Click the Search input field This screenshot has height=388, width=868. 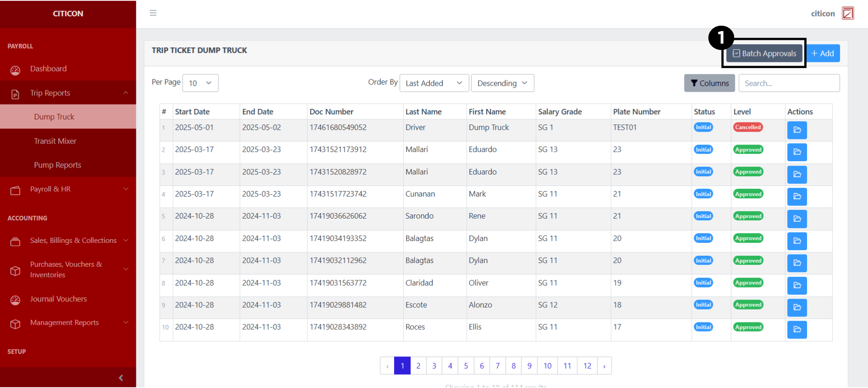(789, 83)
